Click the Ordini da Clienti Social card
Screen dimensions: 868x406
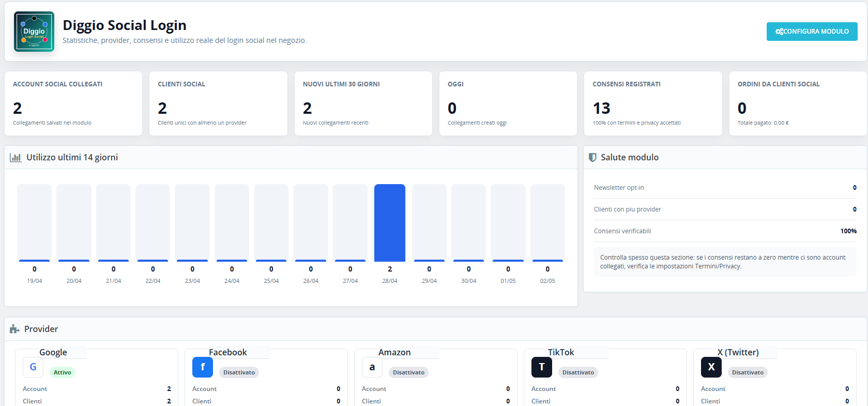coord(798,103)
